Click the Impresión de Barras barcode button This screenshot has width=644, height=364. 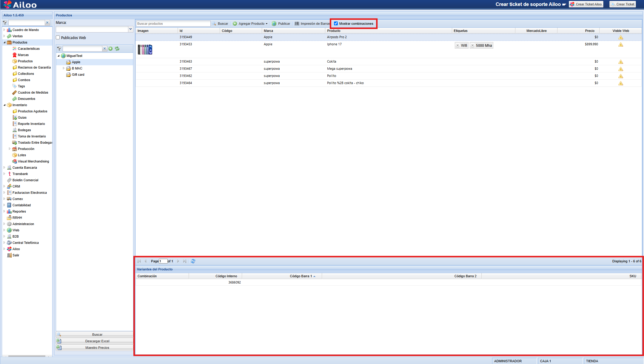pyautogui.click(x=312, y=24)
